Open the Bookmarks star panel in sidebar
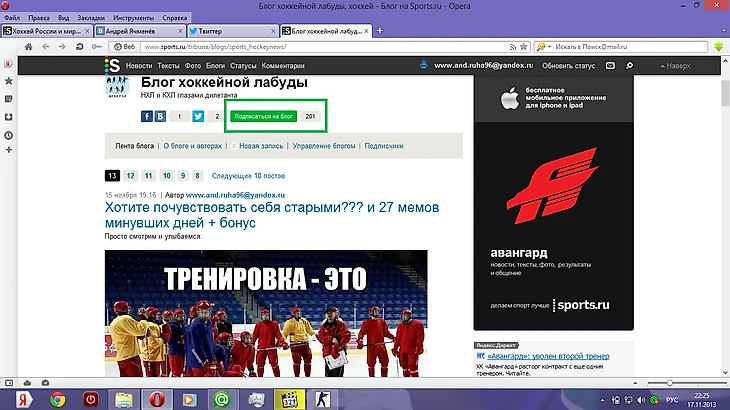 tap(8, 81)
